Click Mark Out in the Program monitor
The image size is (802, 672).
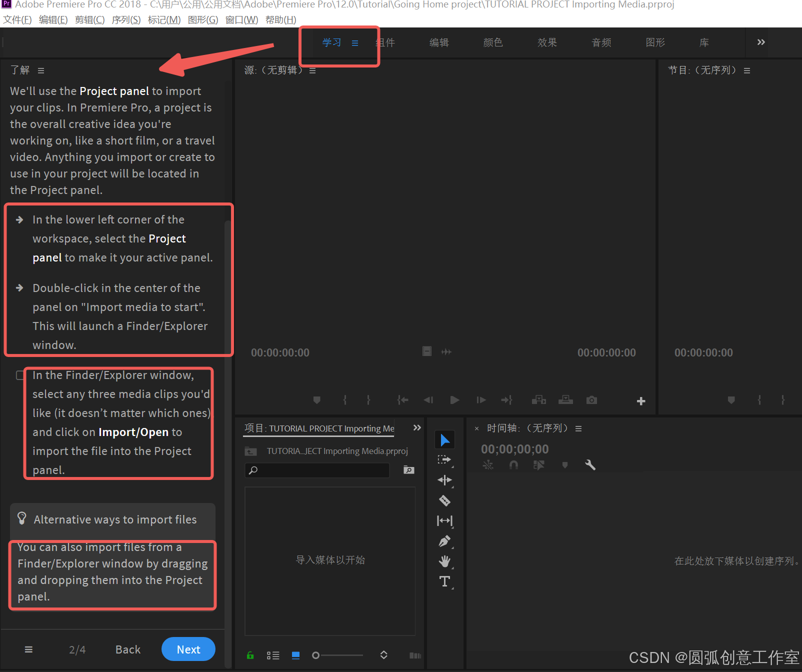click(x=783, y=400)
